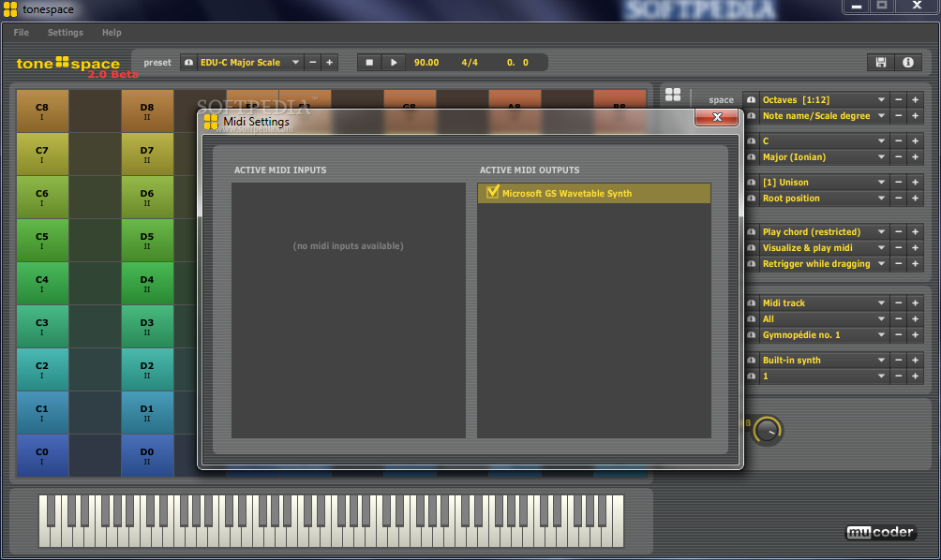This screenshot has width=941, height=560.
Task: Click plus button for Root position
Action: point(915,199)
